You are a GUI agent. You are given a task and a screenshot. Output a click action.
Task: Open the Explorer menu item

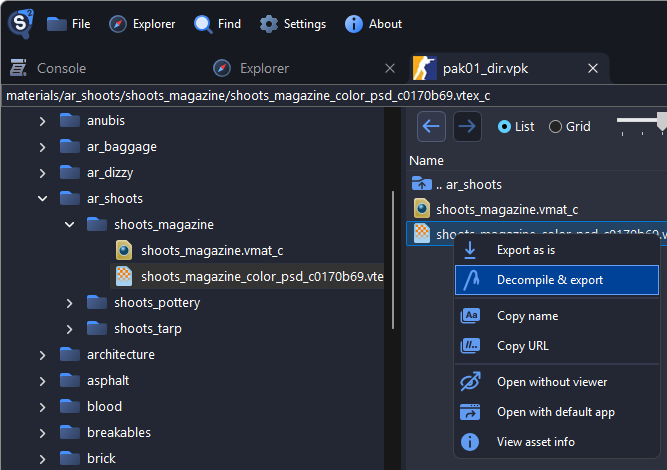click(142, 24)
